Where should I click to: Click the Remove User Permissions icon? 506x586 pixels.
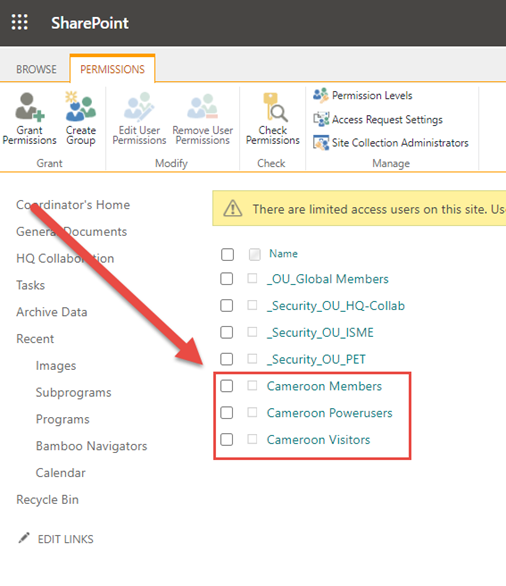coord(203,107)
